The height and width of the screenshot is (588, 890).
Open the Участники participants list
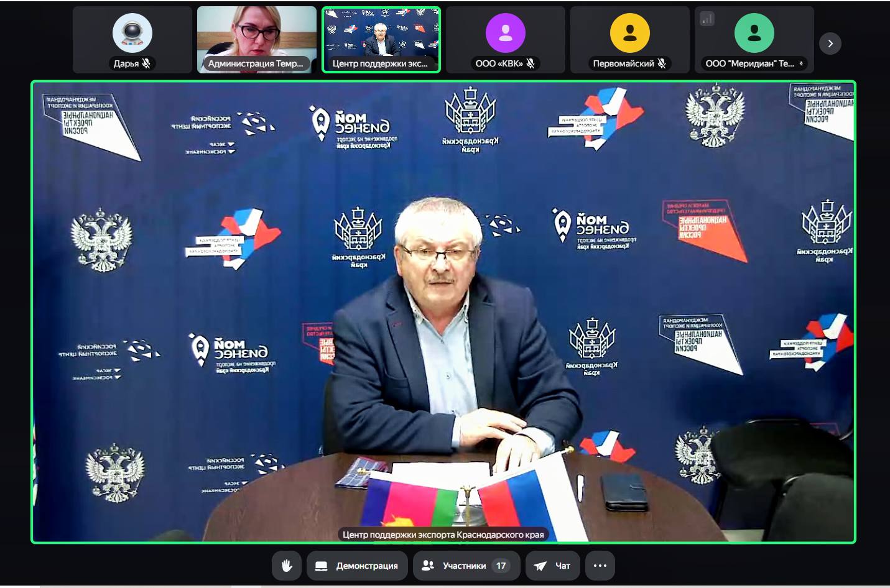[456, 566]
